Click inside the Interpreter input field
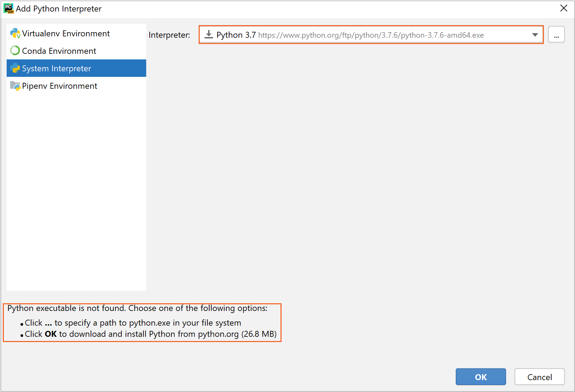This screenshot has height=392, width=575. tap(350, 35)
